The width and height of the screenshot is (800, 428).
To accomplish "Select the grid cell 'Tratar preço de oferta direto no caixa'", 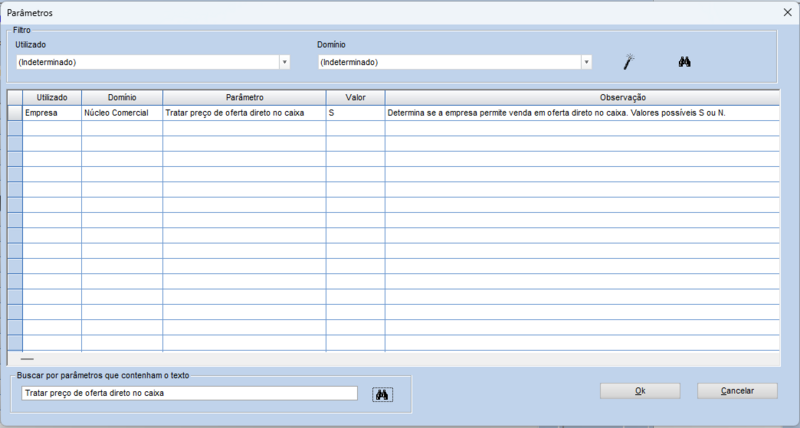I will tap(244, 113).
